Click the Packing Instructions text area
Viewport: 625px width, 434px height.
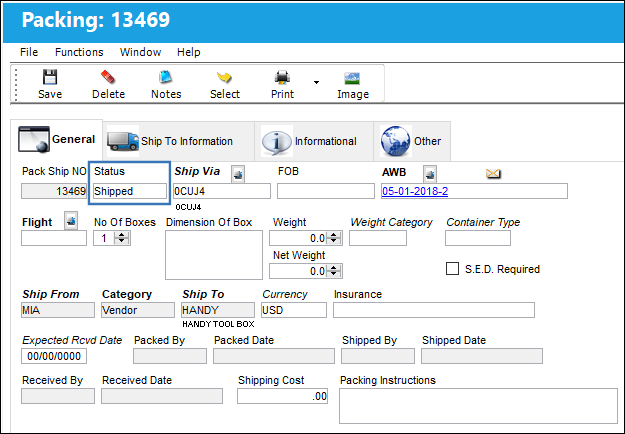tap(478, 406)
